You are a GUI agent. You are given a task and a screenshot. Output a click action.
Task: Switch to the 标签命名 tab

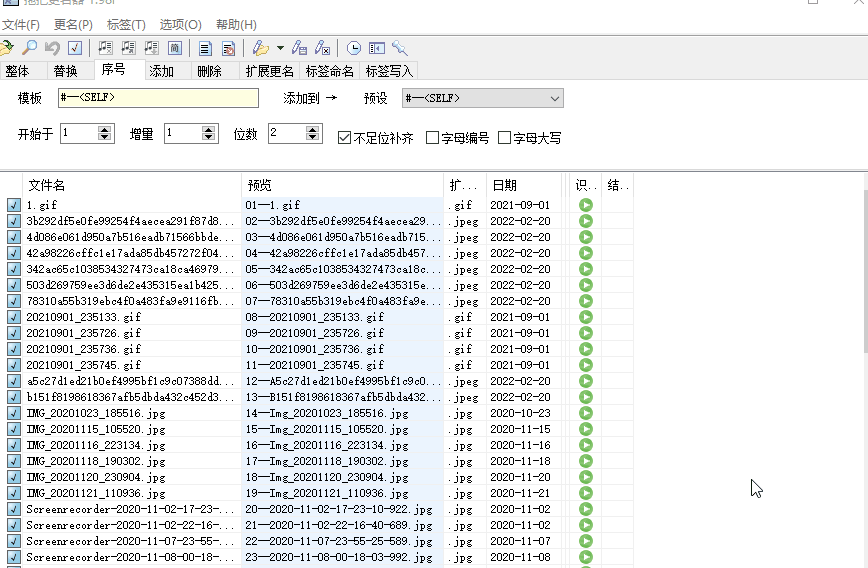[329, 71]
